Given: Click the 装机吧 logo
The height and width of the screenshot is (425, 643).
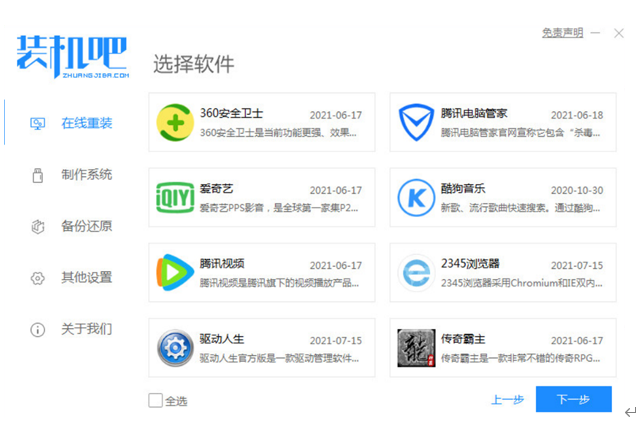Looking at the screenshot, I should coord(73,56).
